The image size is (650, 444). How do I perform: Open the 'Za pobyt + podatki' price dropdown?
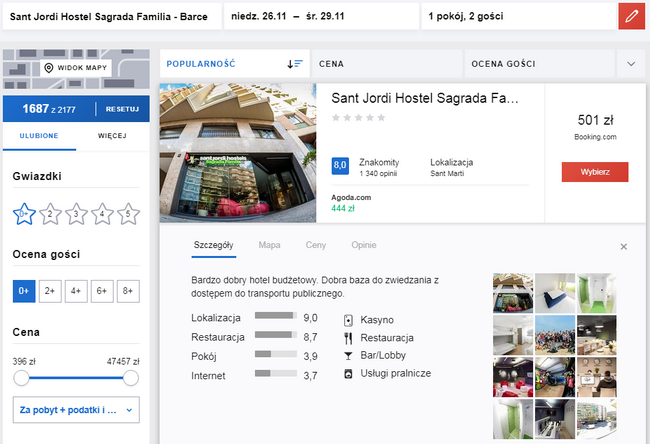click(76, 409)
